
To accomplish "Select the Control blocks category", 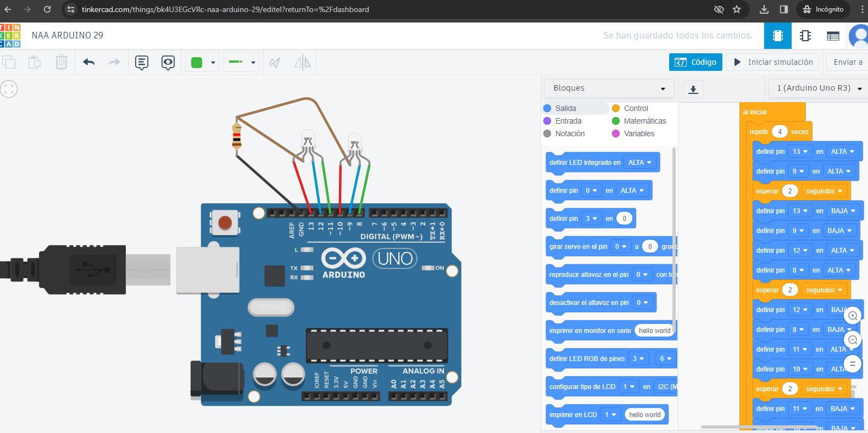I will (x=636, y=108).
